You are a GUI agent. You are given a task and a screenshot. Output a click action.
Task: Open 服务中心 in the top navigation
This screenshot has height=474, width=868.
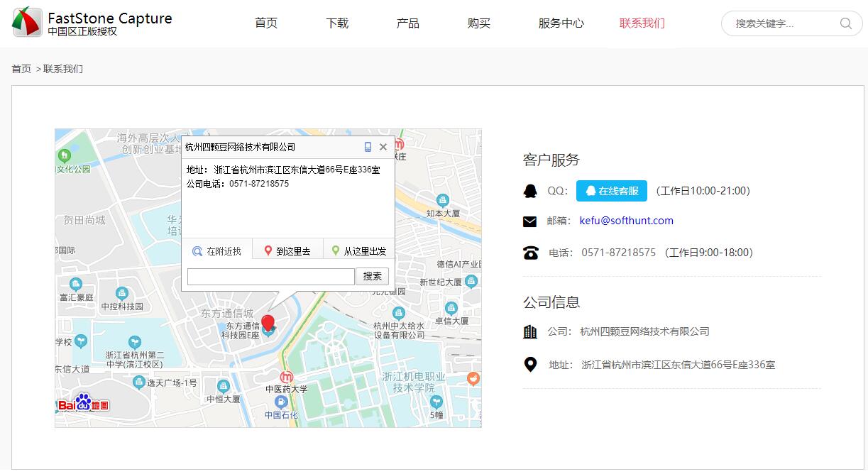[561, 23]
